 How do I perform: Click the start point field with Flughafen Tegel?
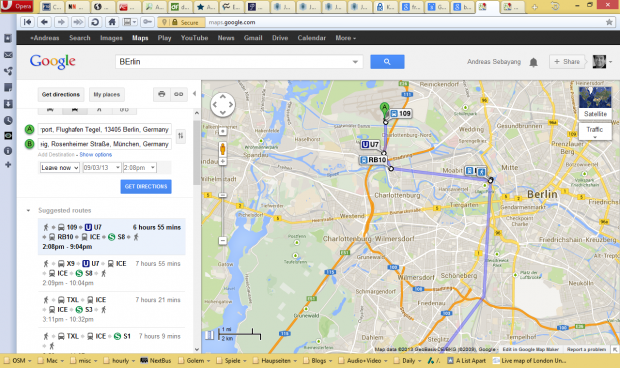(x=104, y=129)
